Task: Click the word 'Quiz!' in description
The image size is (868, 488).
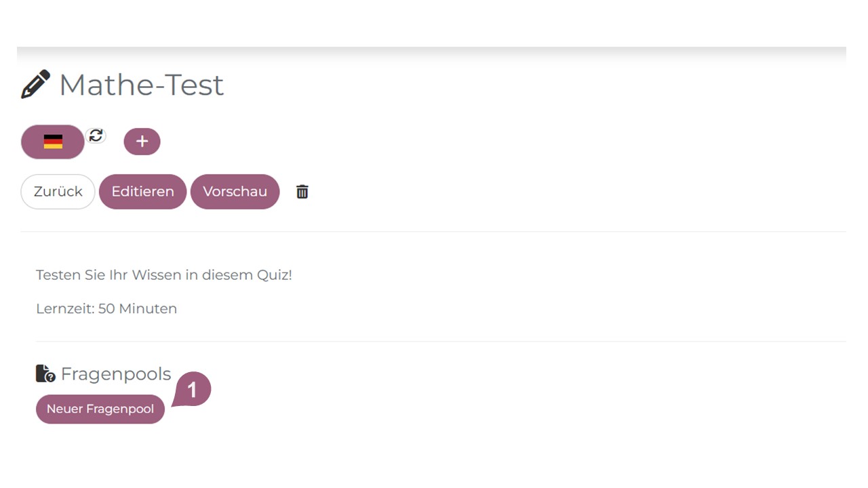Action: click(x=274, y=275)
